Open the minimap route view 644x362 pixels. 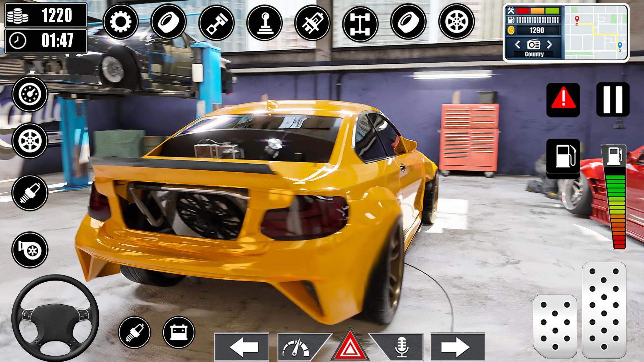coord(596,32)
